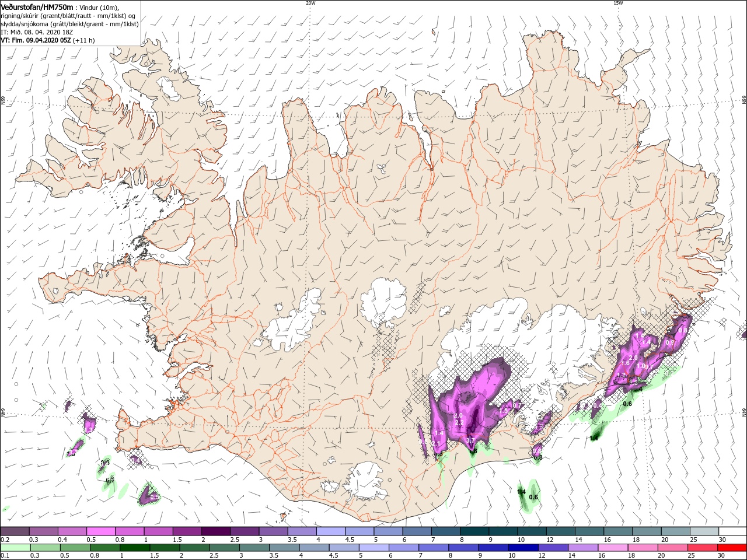Select lower-scale swatch between 4 and 4.5
This screenshot has height=560, width=747.
tap(315, 548)
